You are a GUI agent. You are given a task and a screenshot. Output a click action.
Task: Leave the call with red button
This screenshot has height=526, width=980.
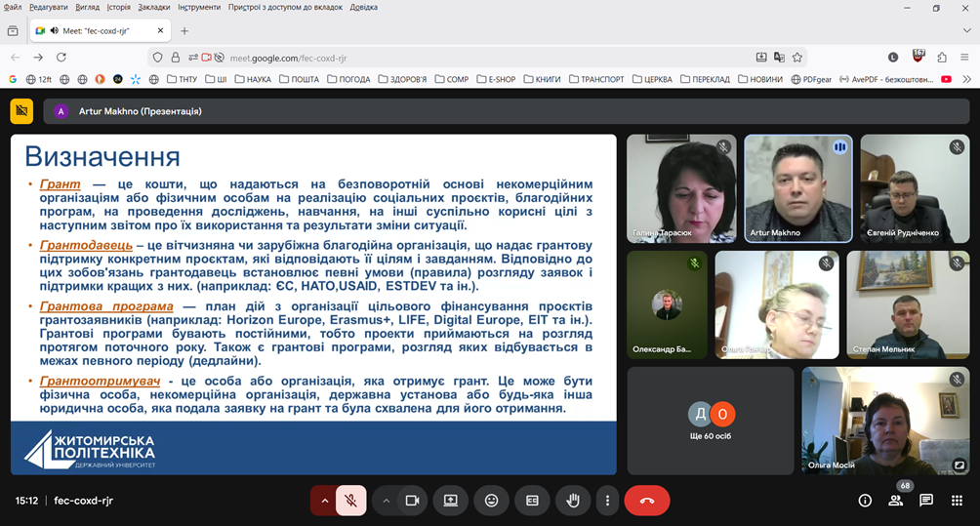coord(646,501)
